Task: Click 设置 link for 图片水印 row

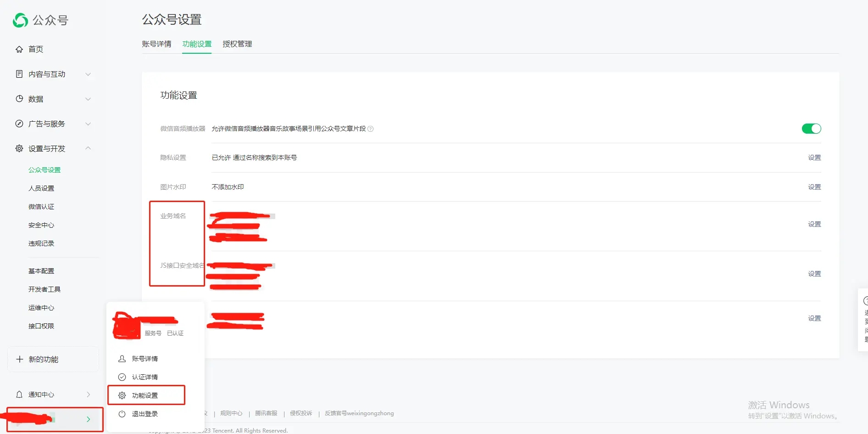Action: pyautogui.click(x=814, y=187)
